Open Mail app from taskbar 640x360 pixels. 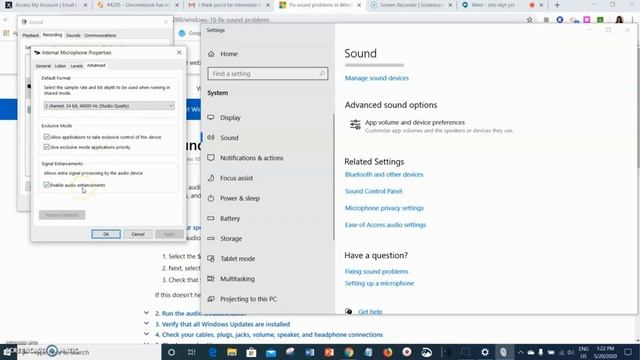271,353
